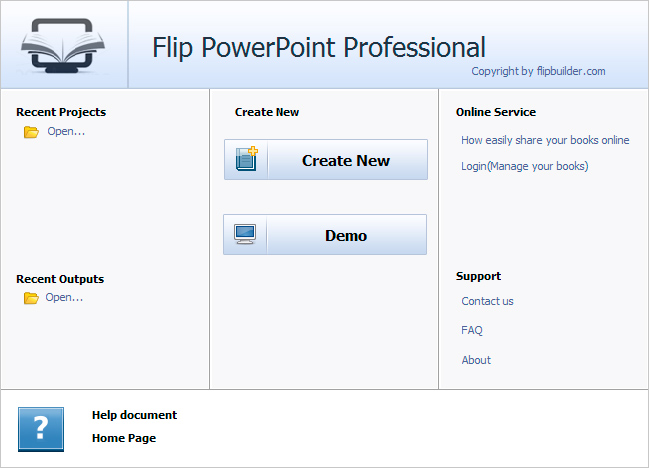The height and width of the screenshot is (468, 649).
Task: Open the Contact us support link
Action: 487,301
